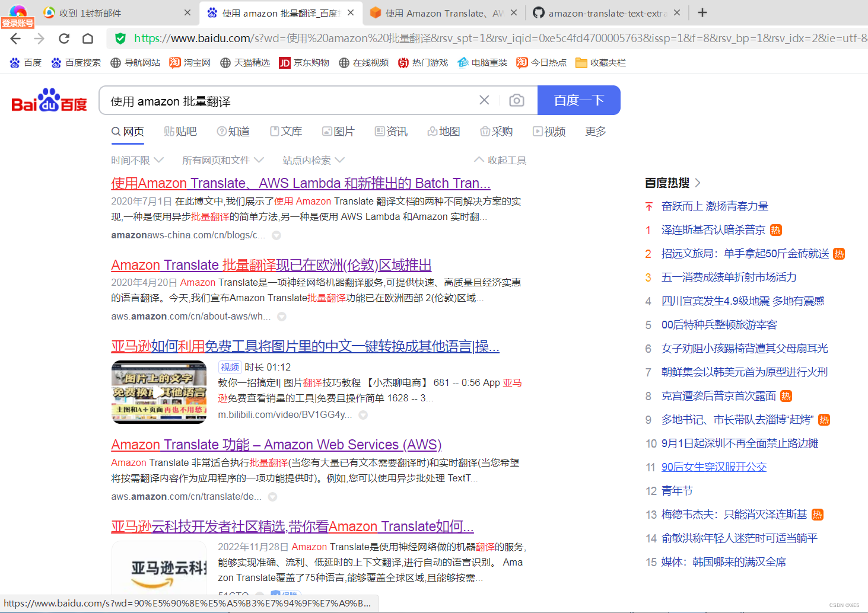
Task: Click the 登录账号 login badge
Action: coord(17,23)
